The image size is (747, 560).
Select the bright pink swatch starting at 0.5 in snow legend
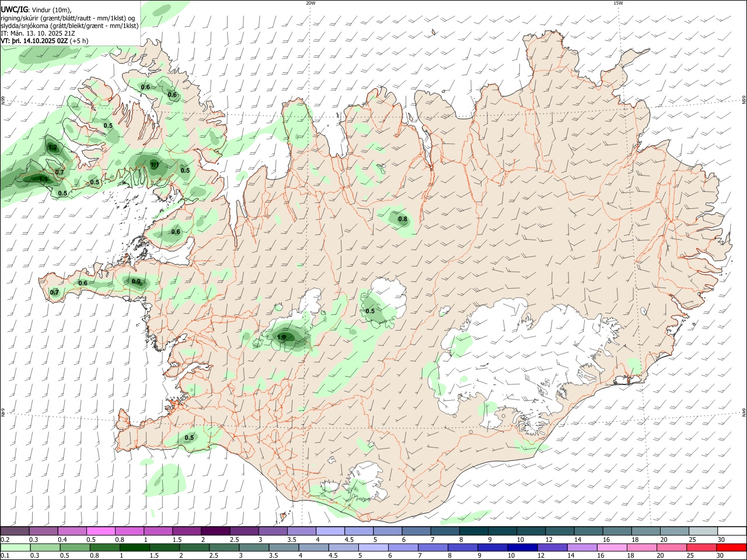[100, 531]
